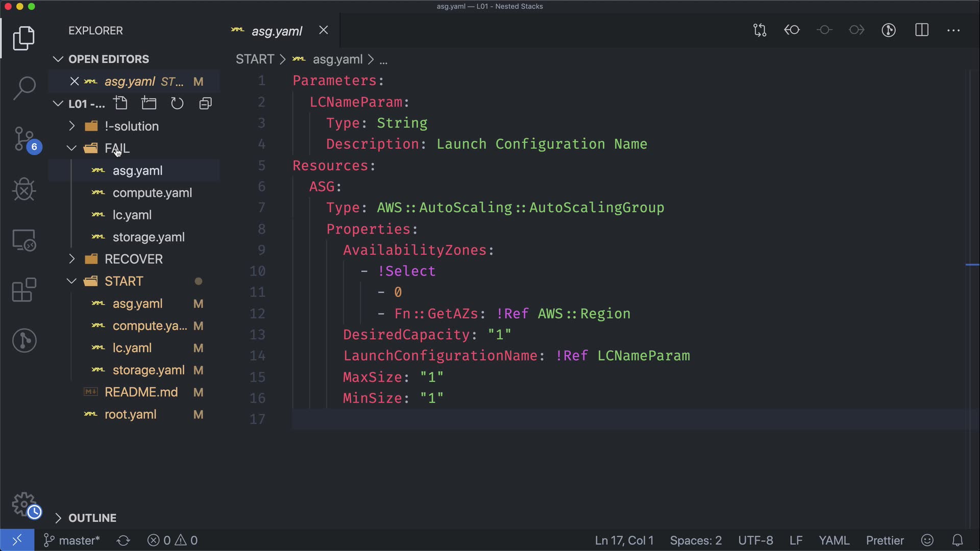Click the minimap scroll marker
The height and width of the screenshot is (551, 980).
[972, 265]
